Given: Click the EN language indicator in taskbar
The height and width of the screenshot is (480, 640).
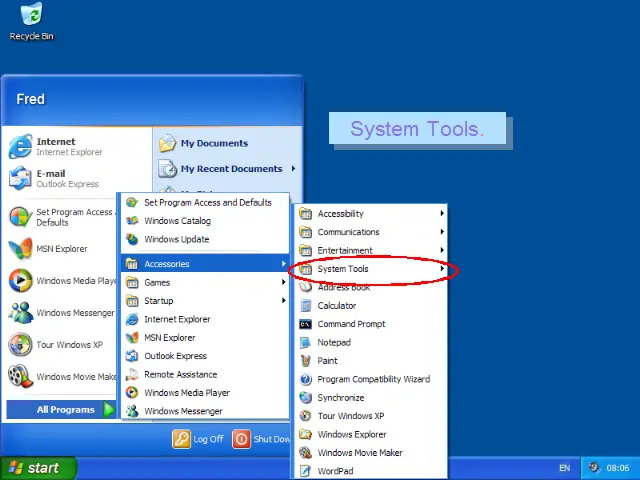Looking at the screenshot, I should [x=564, y=468].
